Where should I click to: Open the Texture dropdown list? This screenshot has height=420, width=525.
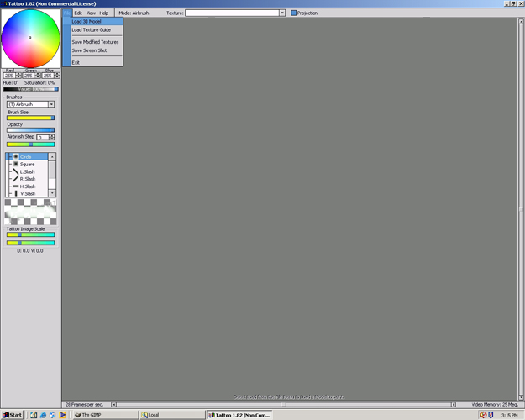tap(282, 13)
